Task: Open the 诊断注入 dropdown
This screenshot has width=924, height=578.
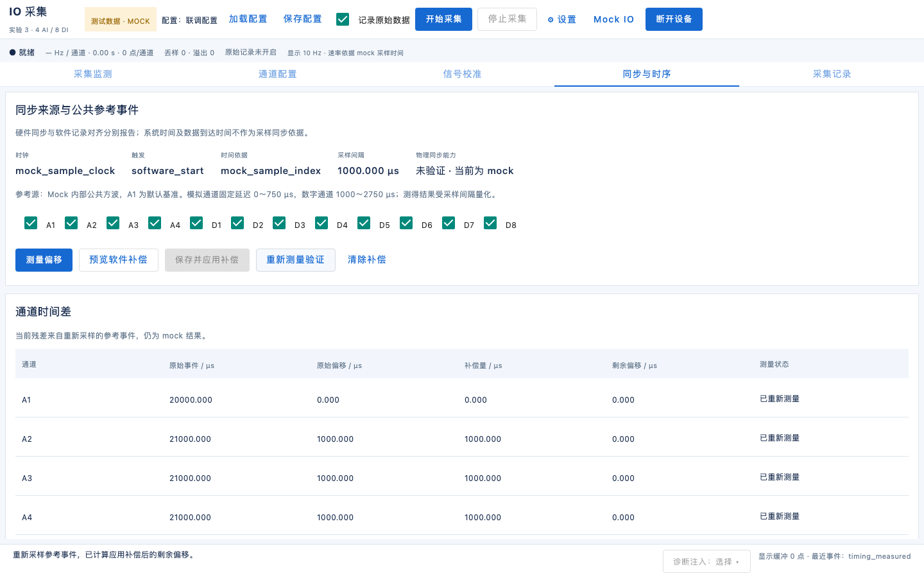Action: tap(706, 561)
